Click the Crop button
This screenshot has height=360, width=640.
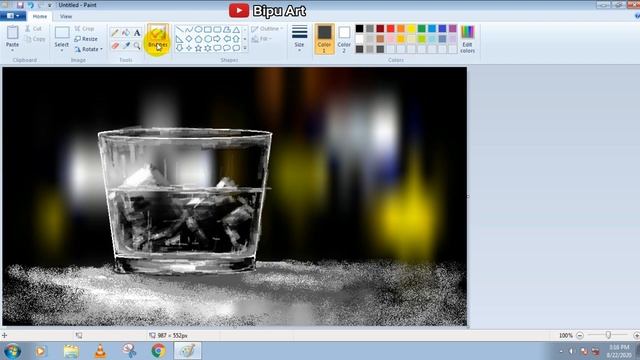[84, 29]
